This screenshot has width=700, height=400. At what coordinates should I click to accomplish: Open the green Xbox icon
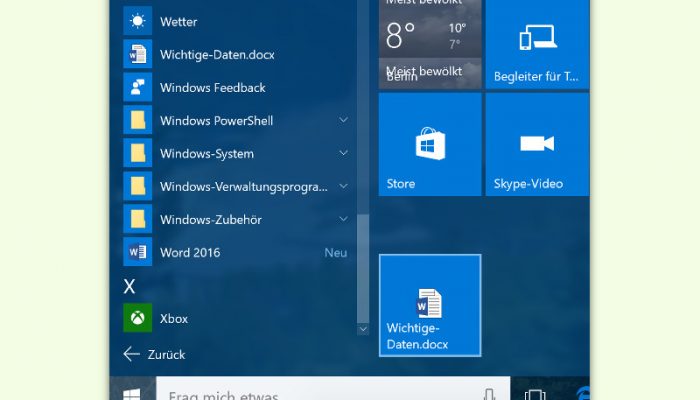point(138,318)
